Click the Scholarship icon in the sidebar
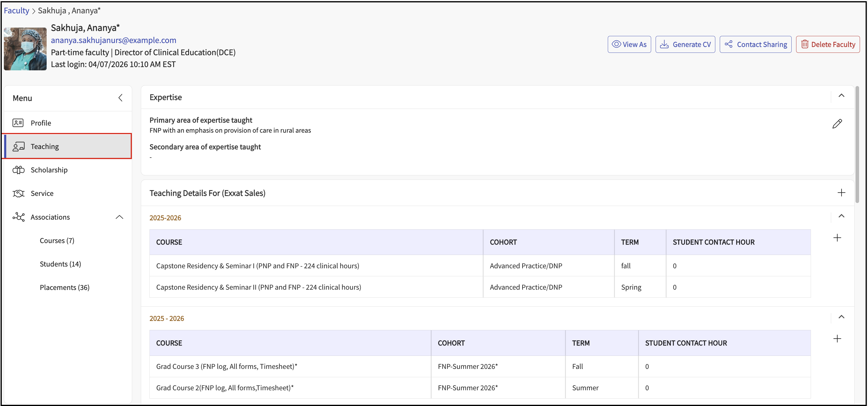The image size is (868, 406). (18, 170)
